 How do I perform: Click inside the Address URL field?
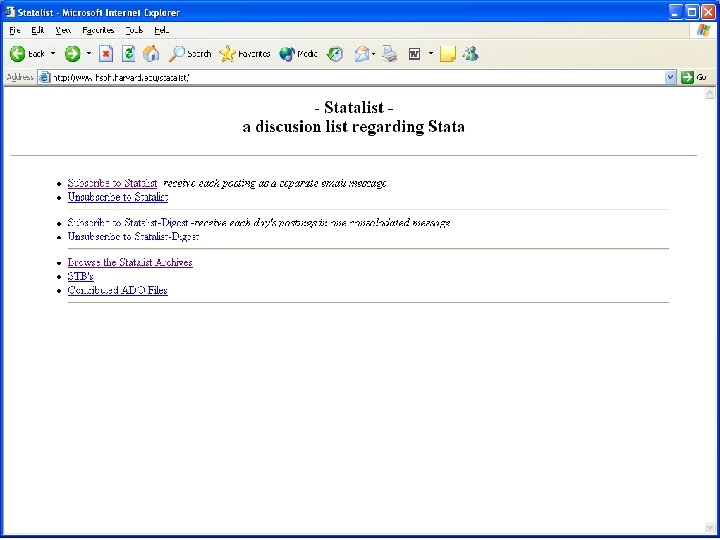pos(358,78)
